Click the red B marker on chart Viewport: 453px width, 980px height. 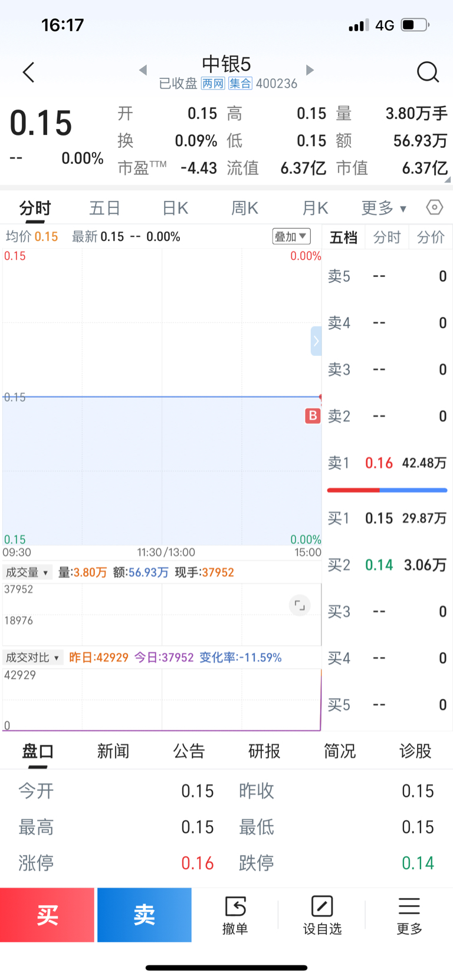(313, 415)
